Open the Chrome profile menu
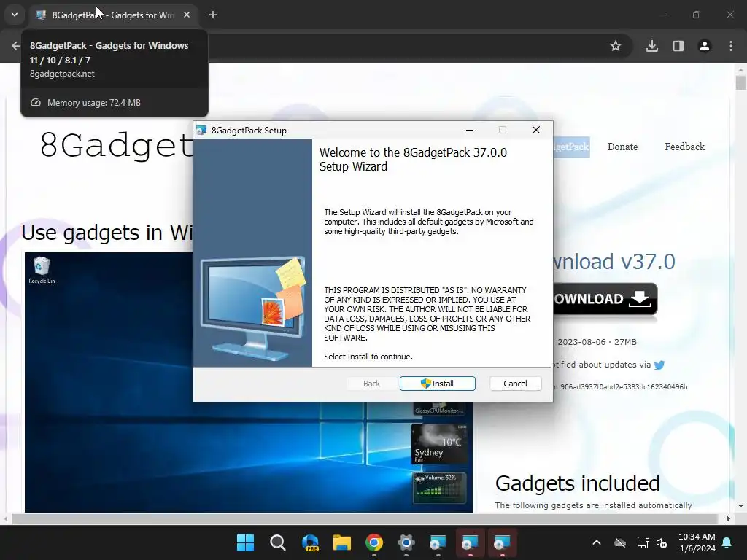747x560 pixels. [705, 46]
